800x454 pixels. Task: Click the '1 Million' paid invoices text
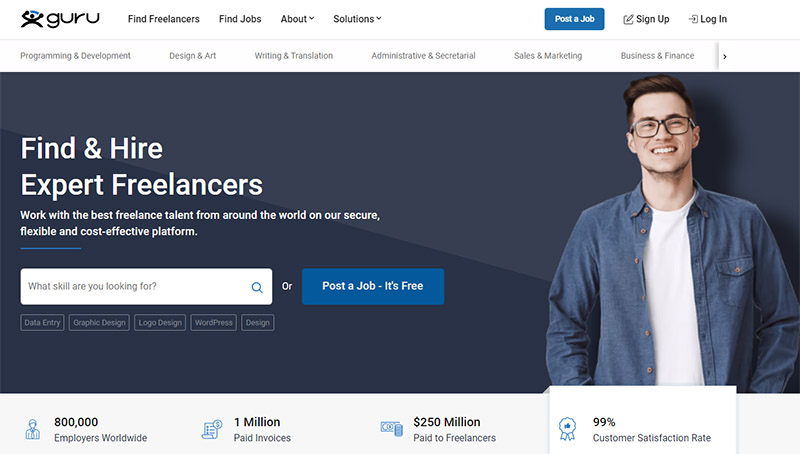257,422
